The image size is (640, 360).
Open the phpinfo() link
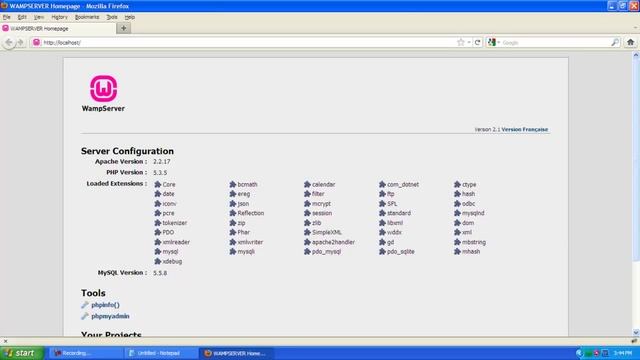click(105, 305)
